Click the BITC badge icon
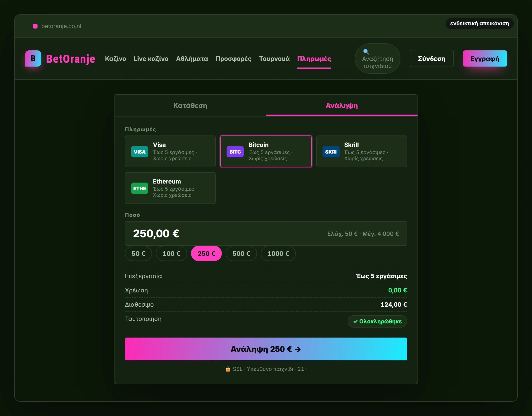The width and height of the screenshot is (532, 416). click(235, 152)
